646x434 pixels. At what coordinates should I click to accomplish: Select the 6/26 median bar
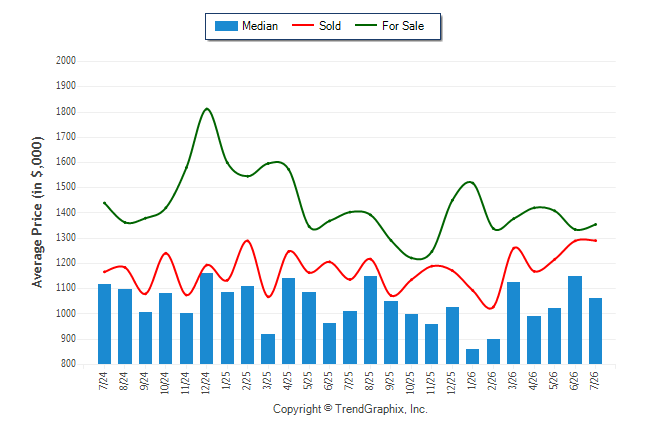[575, 320]
